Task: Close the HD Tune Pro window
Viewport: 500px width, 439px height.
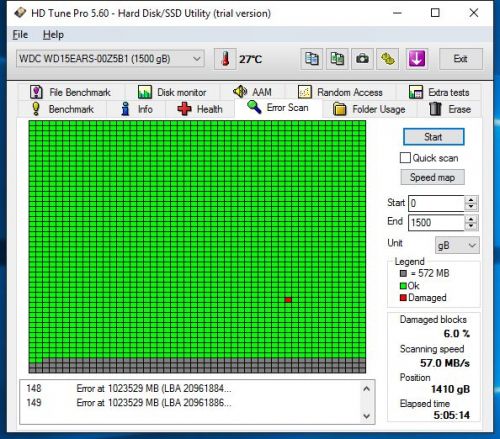Action: pos(474,13)
